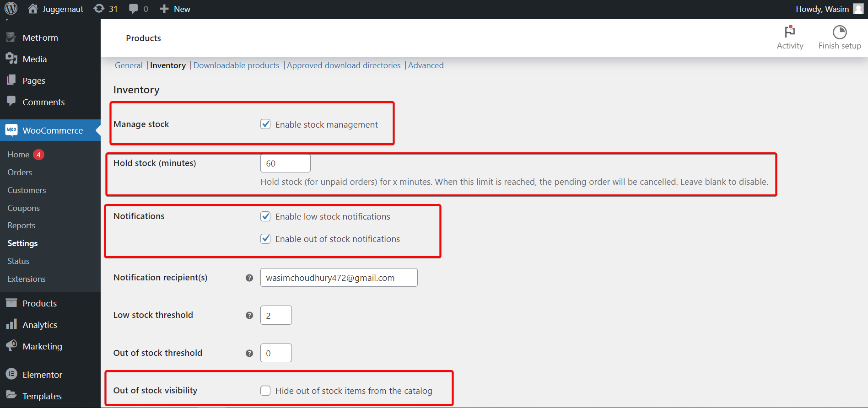Click the Marketing megaphone icon
Screen dimensions: 868x408
[x=11, y=345]
